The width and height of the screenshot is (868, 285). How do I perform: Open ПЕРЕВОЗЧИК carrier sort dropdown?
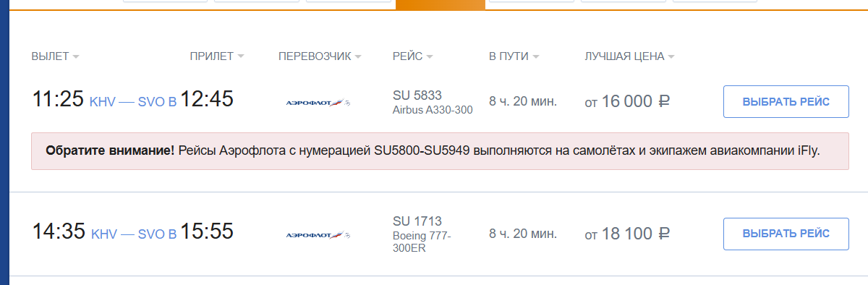(319, 56)
